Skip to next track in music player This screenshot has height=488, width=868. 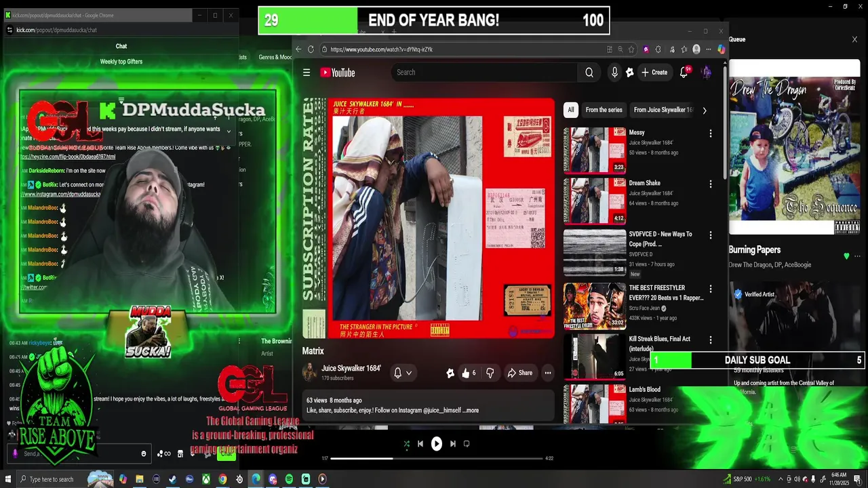(453, 444)
